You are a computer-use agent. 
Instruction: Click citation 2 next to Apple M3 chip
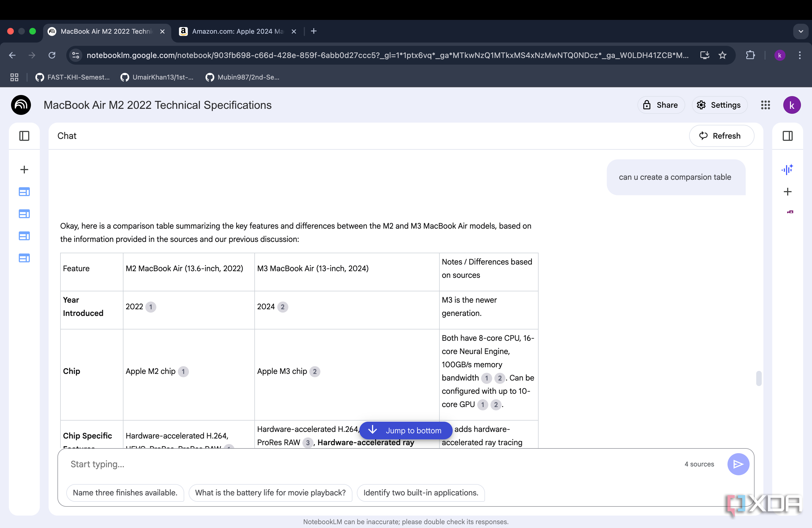315,371
